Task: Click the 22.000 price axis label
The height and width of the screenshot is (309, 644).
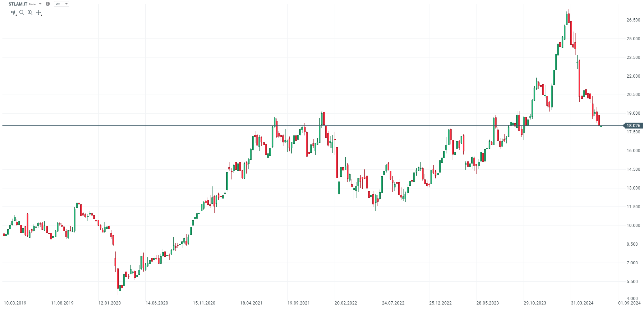Action: point(633,76)
